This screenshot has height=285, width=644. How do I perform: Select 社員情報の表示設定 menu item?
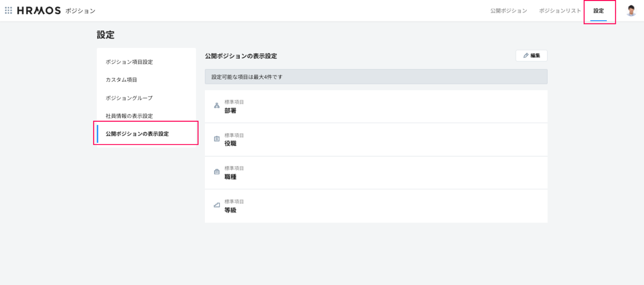click(129, 116)
